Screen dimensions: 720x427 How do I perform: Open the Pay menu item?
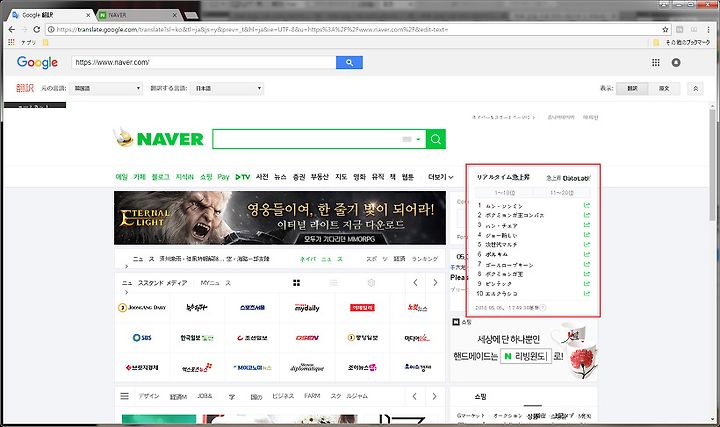pyautogui.click(x=223, y=177)
